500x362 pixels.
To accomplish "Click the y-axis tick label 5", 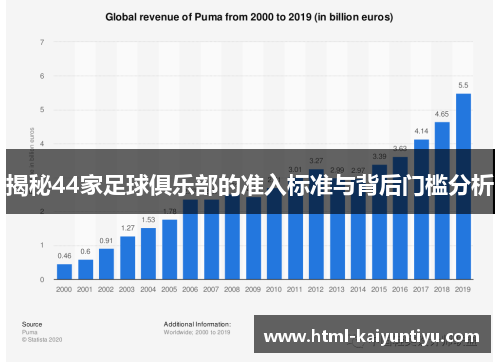I will tap(42, 110).
